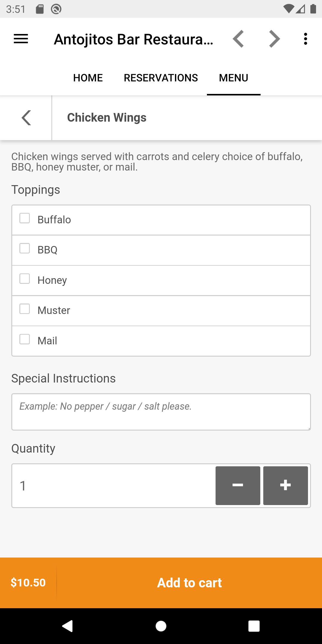Increase quantity with the plus button

(x=285, y=485)
